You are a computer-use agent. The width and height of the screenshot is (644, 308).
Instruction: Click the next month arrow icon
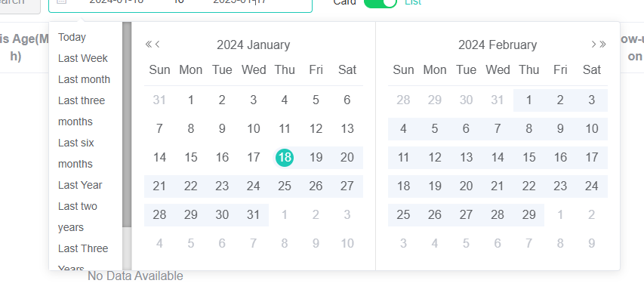[593, 45]
